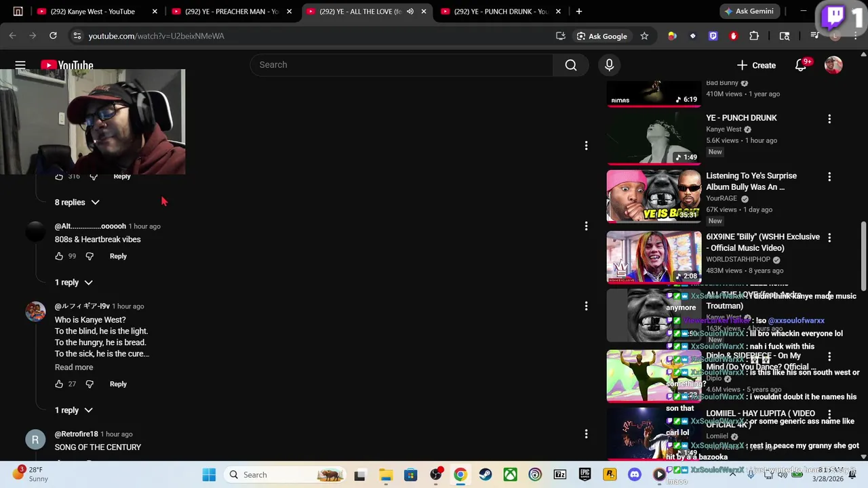Image resolution: width=868 pixels, height=488 pixels.
Task: Dislike the '808s & Heartbreak vibes' comment
Action: (90, 256)
